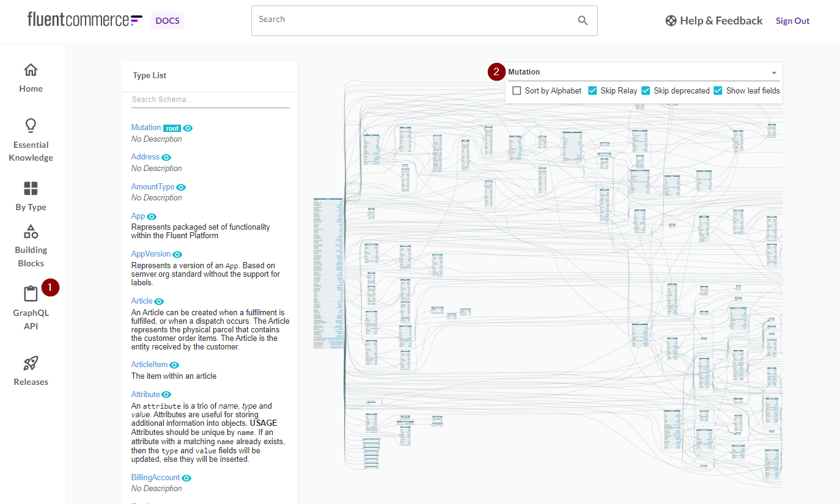Click the DOCS badge beside logo
Viewport: 840px width, 504px height.
[x=167, y=20]
